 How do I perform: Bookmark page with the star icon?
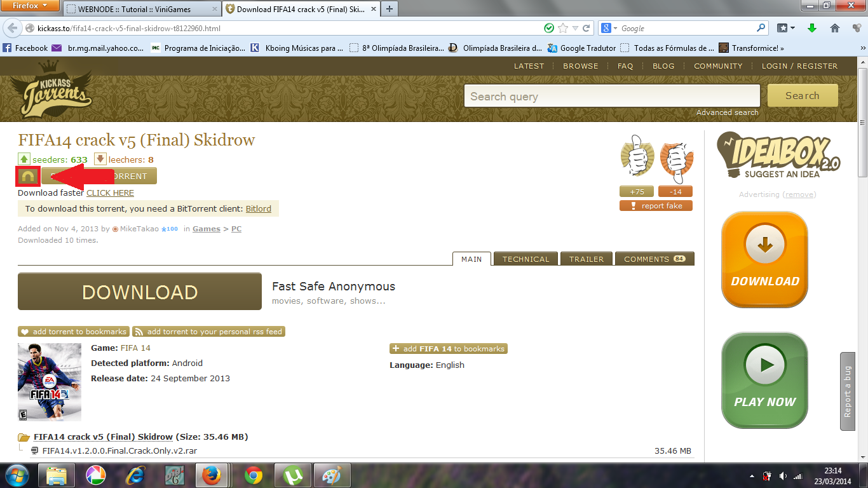[562, 29]
